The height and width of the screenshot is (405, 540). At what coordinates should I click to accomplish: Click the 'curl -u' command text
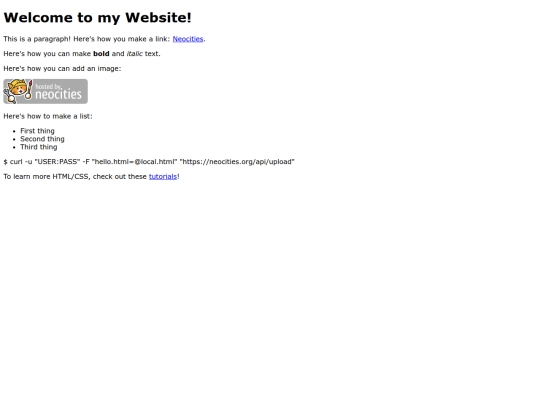coord(21,162)
